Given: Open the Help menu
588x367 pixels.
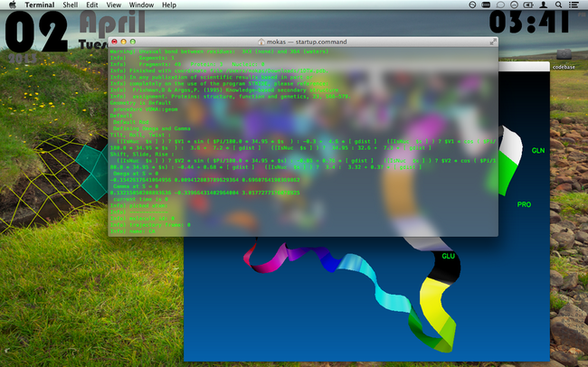Looking at the screenshot, I should (168, 5).
